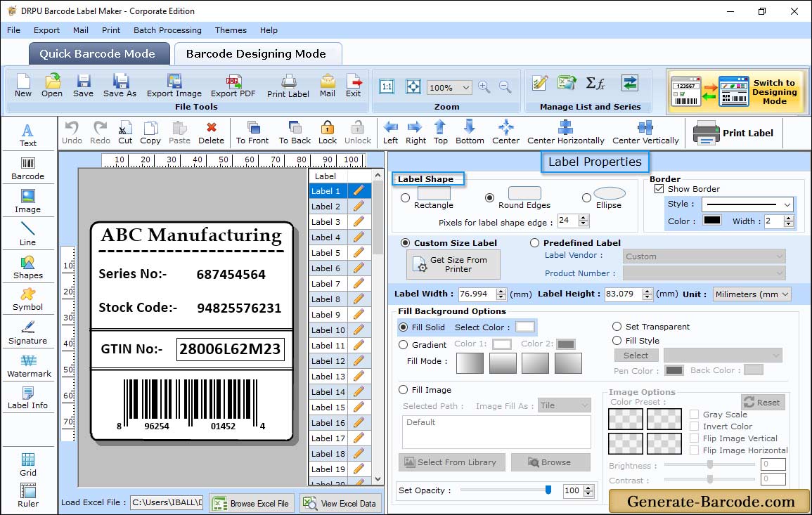Click the Load Excel File path field
812x515 pixels.
point(167,502)
